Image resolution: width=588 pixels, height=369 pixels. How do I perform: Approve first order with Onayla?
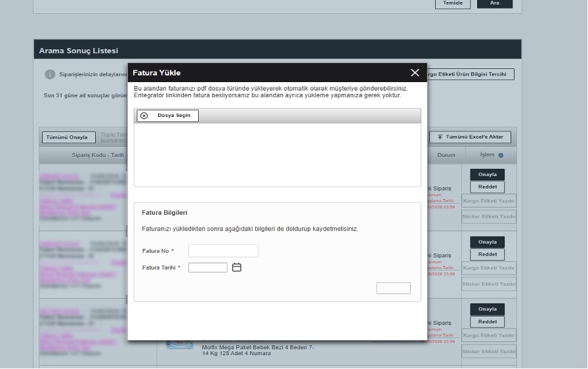click(x=488, y=175)
